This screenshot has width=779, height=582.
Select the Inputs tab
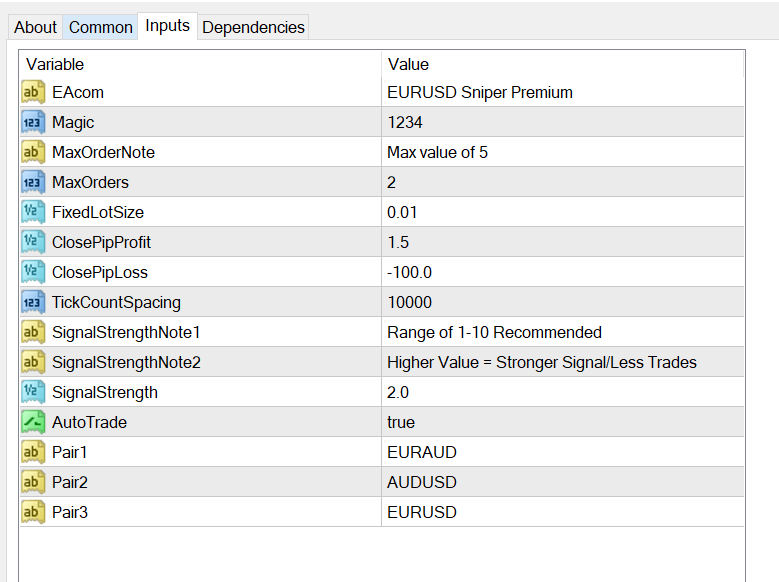(167, 25)
